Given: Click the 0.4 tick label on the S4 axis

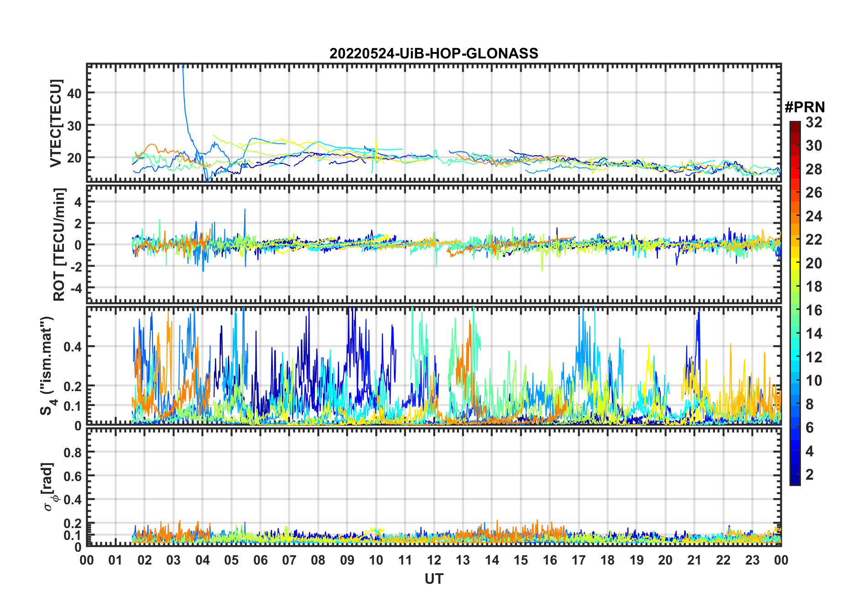Looking at the screenshot, I should point(72,347).
